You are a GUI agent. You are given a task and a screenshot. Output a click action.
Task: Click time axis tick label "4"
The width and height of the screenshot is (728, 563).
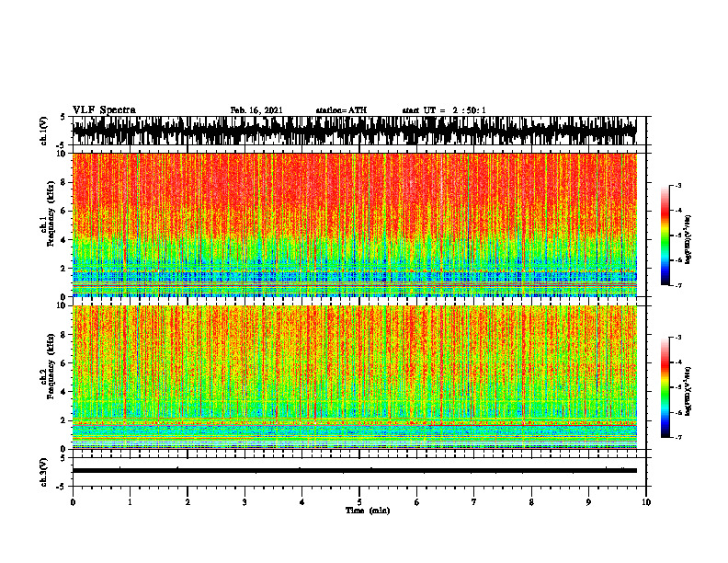coord(301,502)
